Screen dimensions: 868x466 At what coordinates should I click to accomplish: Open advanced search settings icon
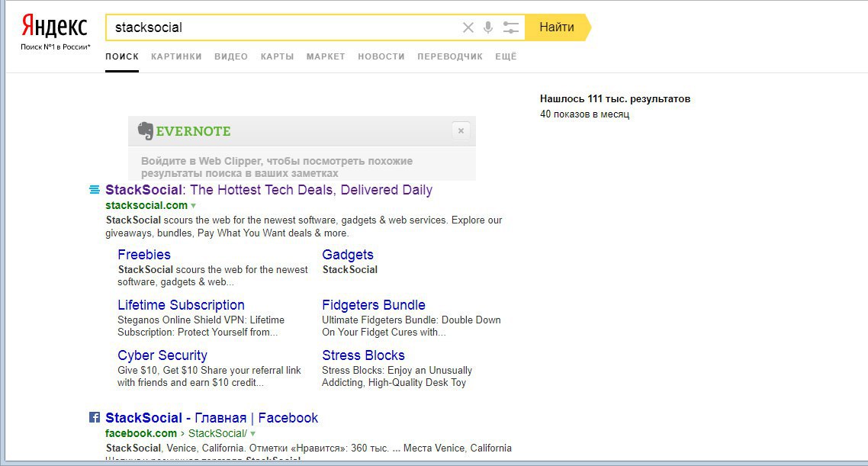pos(510,27)
